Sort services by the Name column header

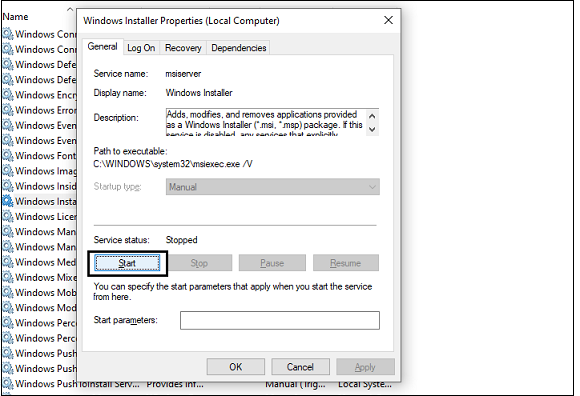pyautogui.click(x=16, y=17)
